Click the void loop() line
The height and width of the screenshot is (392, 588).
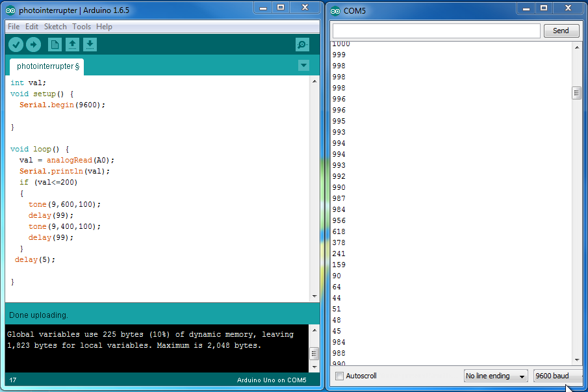pyautogui.click(x=40, y=149)
